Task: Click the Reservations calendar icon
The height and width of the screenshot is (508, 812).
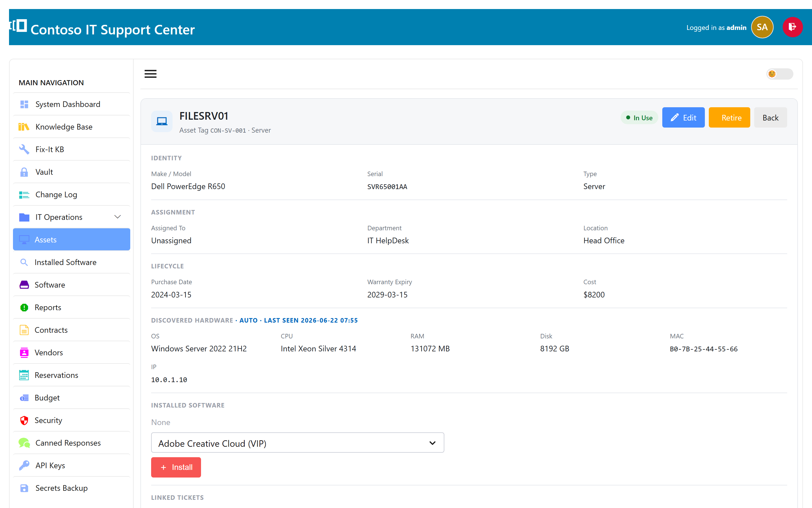Action: (x=24, y=375)
